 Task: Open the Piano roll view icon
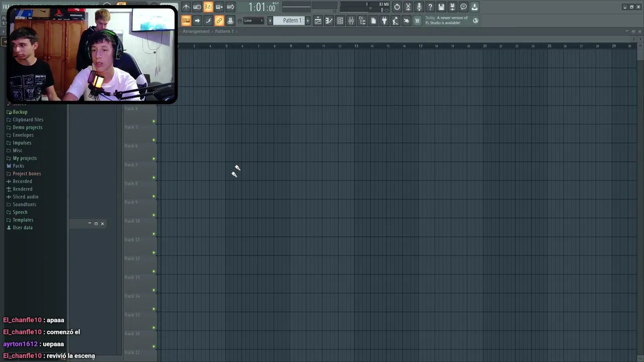329,21
